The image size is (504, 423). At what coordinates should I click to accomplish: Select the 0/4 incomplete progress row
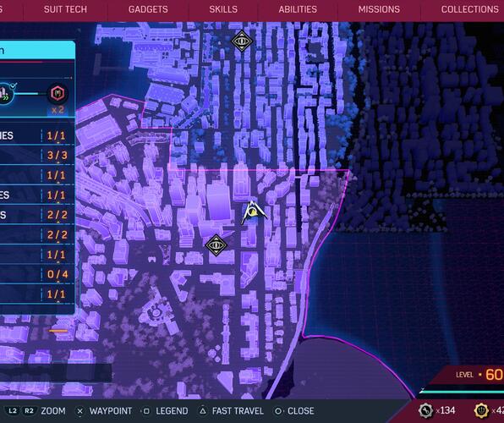tap(37, 274)
